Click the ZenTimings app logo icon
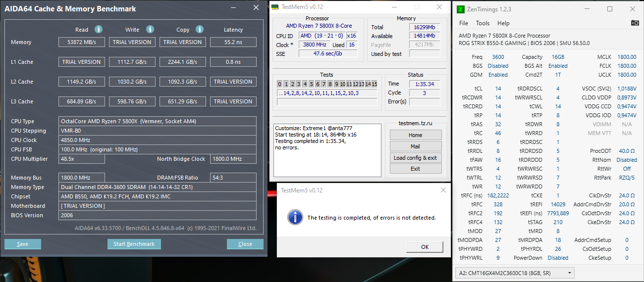This screenshot has height=282, width=644. click(x=461, y=9)
